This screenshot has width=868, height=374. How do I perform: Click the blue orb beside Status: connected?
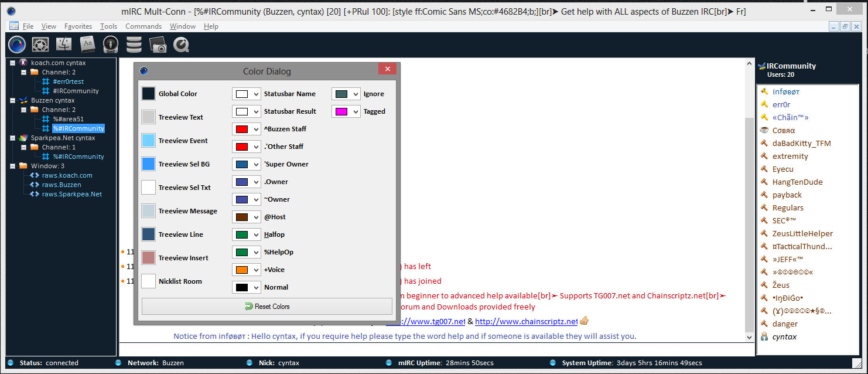click(x=12, y=363)
